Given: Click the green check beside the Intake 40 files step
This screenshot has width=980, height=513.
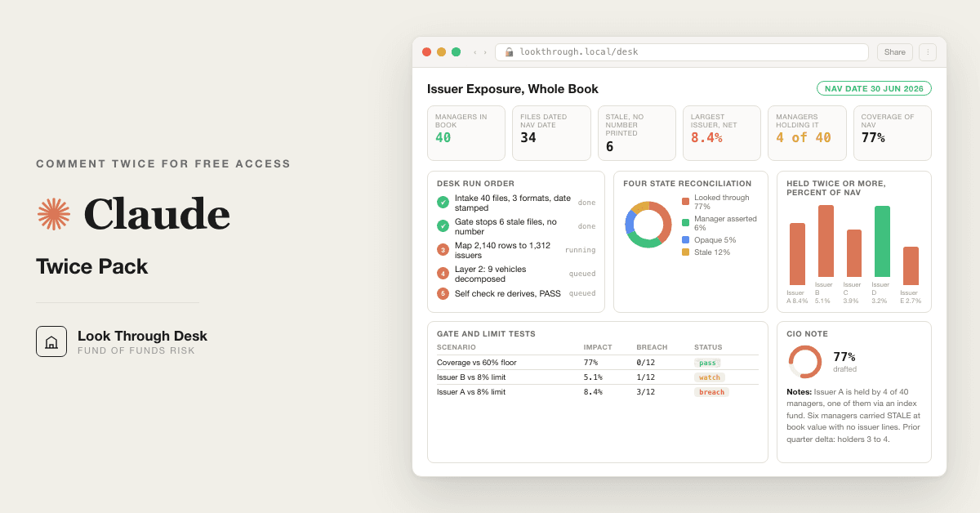Looking at the screenshot, I should pyautogui.click(x=443, y=203).
